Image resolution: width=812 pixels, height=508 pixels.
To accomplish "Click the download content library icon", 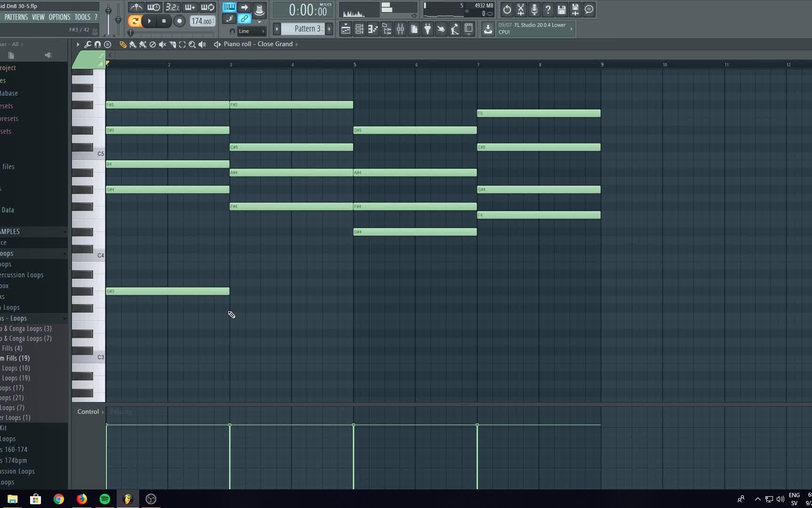I will click(488, 29).
